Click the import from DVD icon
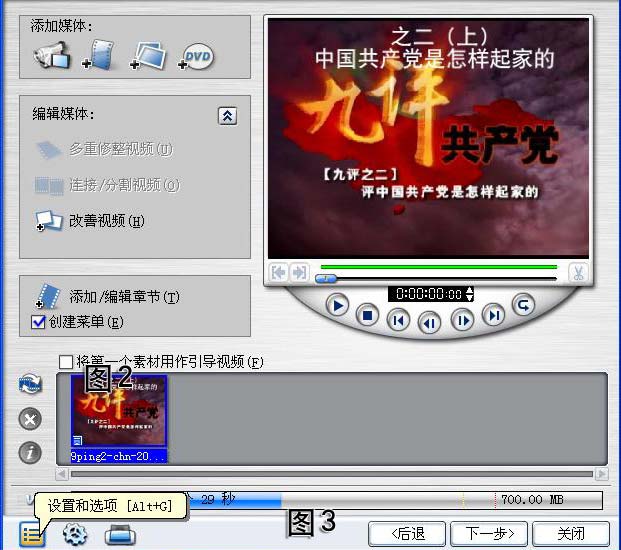The image size is (621, 550). (x=197, y=57)
